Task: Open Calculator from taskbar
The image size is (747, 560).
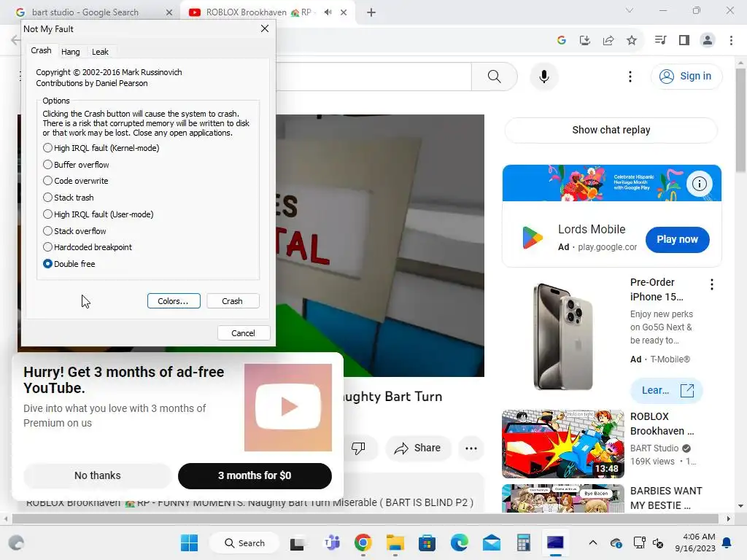Action: (x=523, y=542)
